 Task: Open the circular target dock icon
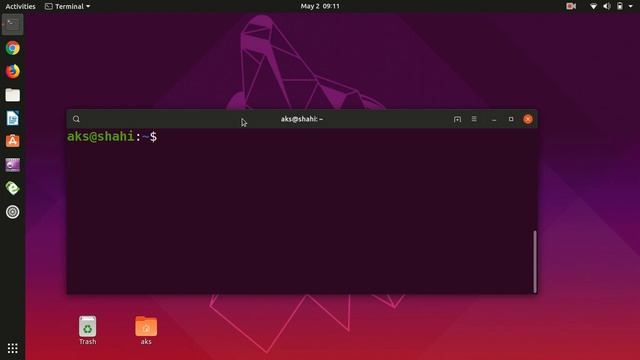pyautogui.click(x=13, y=212)
